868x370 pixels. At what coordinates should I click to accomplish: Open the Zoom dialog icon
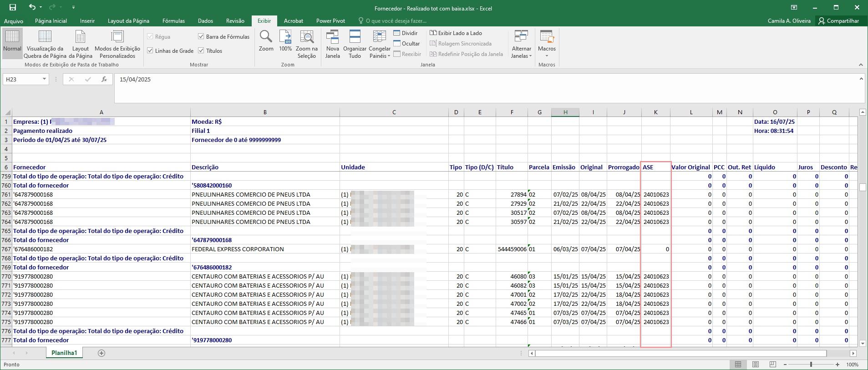click(266, 41)
